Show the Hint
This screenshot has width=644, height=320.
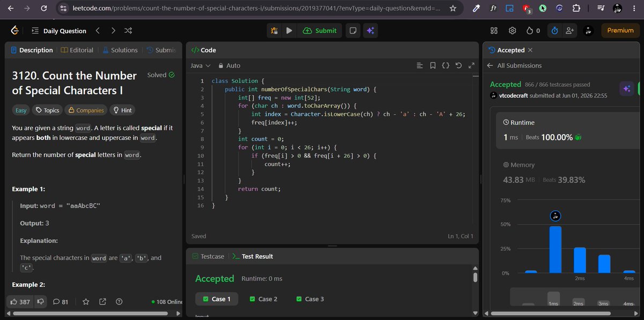pyautogui.click(x=122, y=110)
